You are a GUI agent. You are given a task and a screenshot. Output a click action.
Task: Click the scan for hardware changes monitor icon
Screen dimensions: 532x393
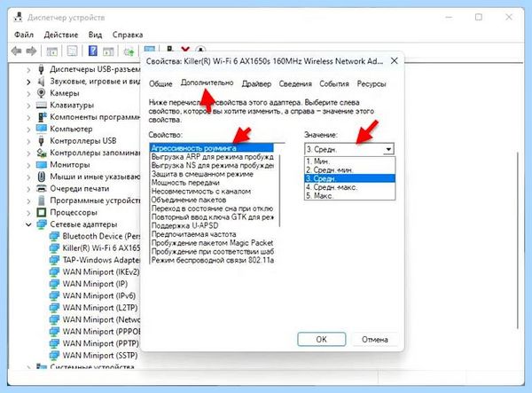(x=149, y=50)
